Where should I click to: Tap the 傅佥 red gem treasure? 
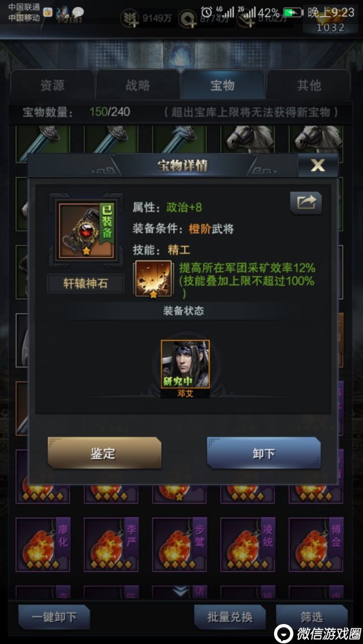[316, 544]
